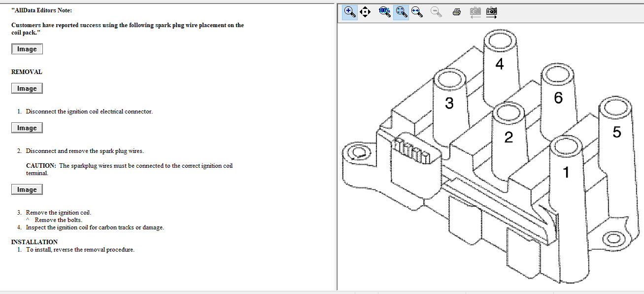Click 'Remove the bolts.' sub-step text
Image resolution: width=644 pixels, height=294 pixels.
[59, 220]
